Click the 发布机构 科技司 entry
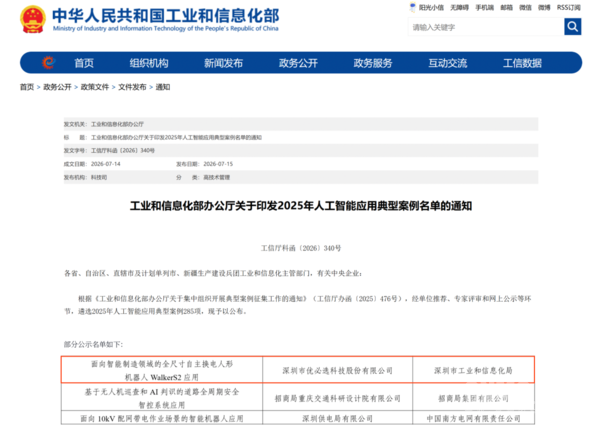The width and height of the screenshot is (600, 431). [85, 177]
